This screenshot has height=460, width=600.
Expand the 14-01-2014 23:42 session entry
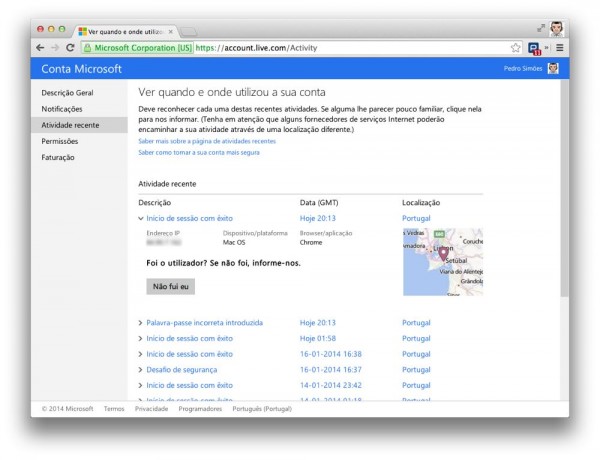click(x=140, y=386)
